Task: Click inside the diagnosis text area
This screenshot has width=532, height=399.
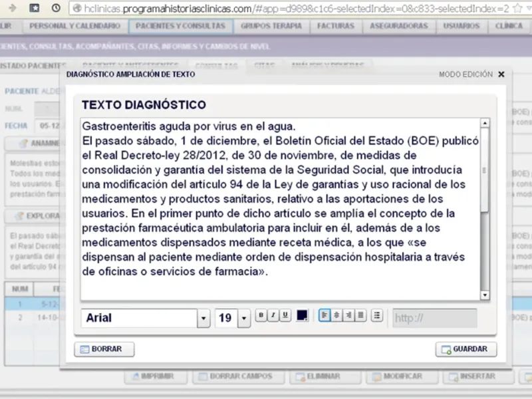Action: tap(280, 209)
